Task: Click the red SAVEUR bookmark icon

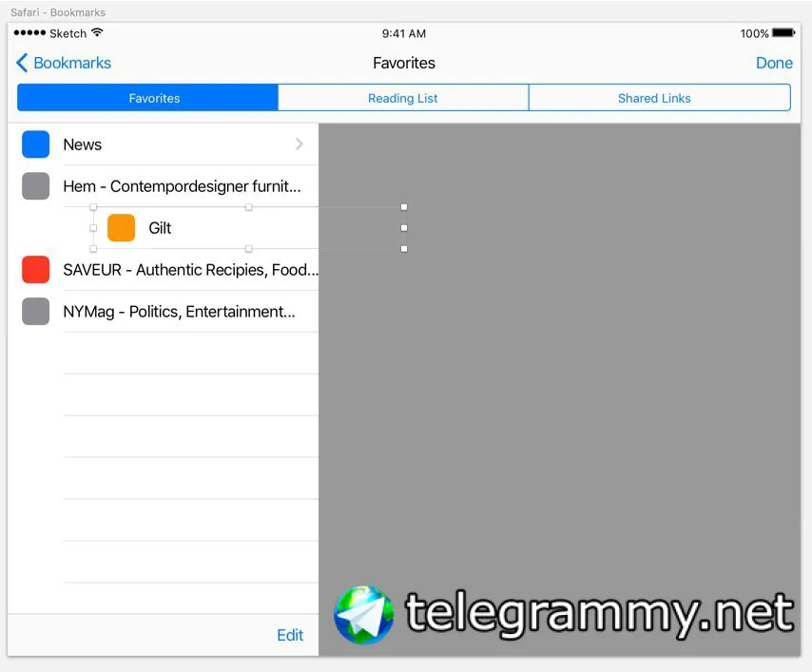Action: [x=36, y=270]
